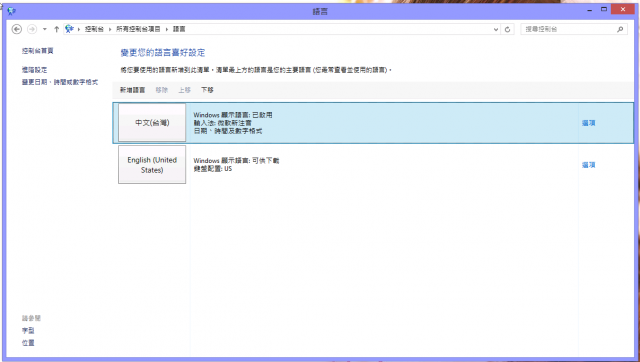The image size is (640, 362).
Task: Click the Back navigation arrow
Action: pyautogui.click(x=17, y=29)
